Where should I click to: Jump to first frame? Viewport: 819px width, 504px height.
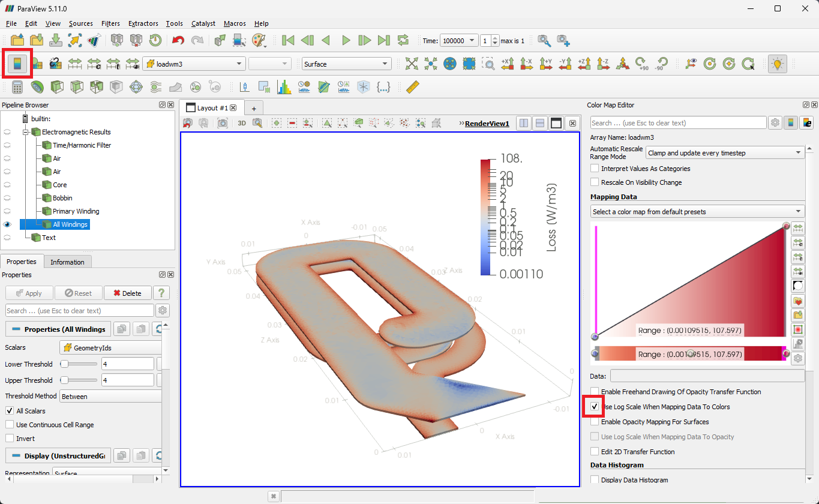pyautogui.click(x=288, y=40)
